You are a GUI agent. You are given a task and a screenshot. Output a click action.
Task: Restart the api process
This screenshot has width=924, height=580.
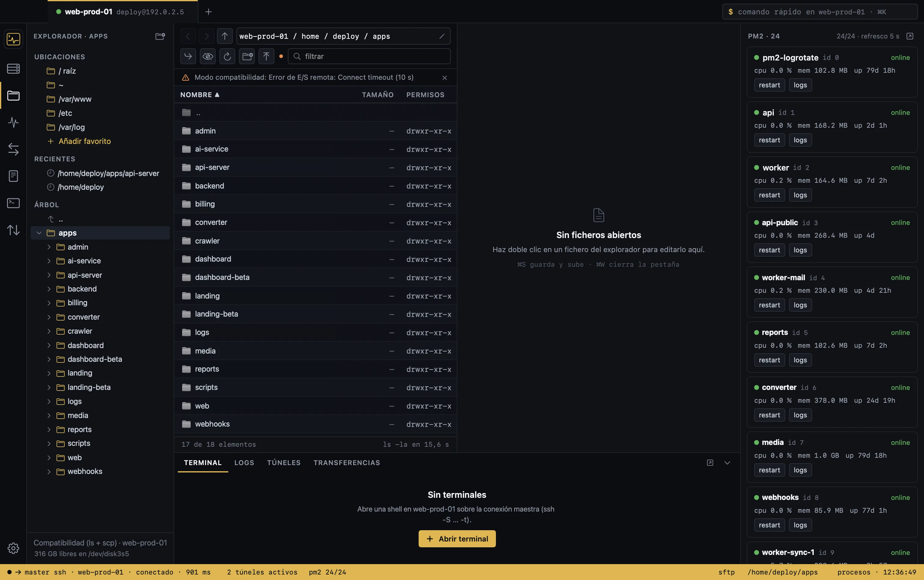(x=769, y=140)
